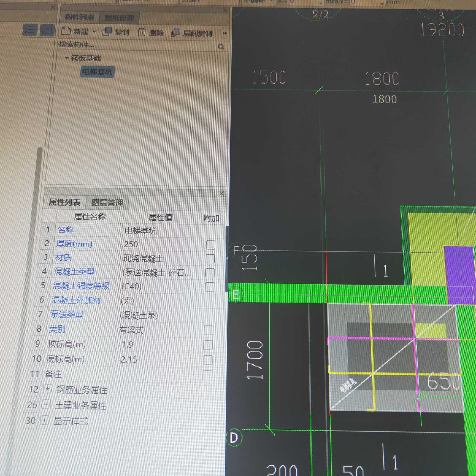The height and width of the screenshot is (476, 476).
Task: Click the detail view icon in left panel
Action: [x=47, y=30]
